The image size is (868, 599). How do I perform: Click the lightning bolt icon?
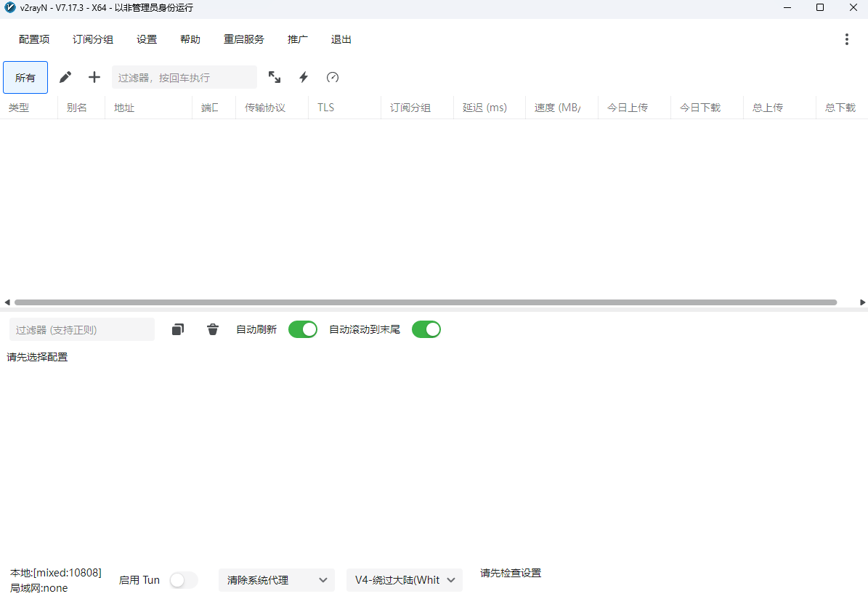pos(304,78)
